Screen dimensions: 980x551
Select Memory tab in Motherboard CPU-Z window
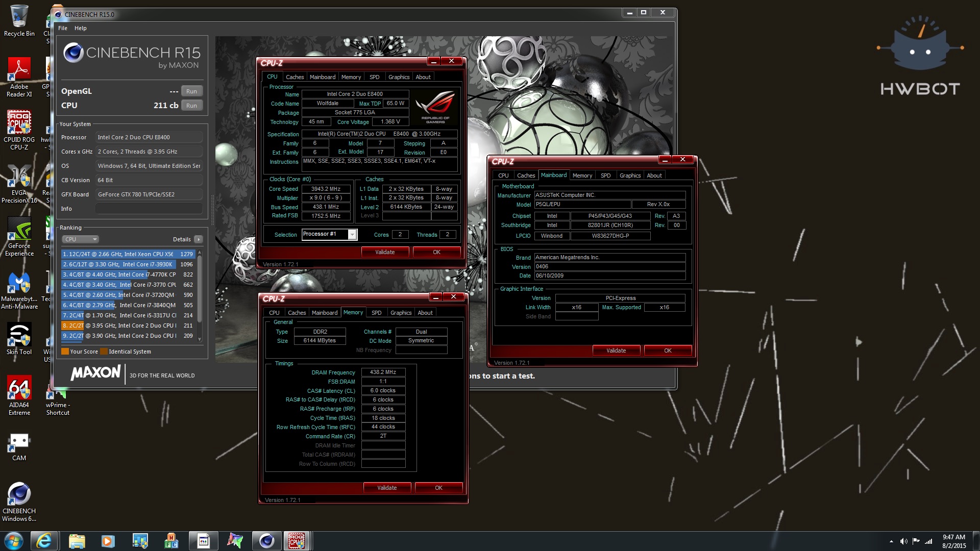(582, 176)
